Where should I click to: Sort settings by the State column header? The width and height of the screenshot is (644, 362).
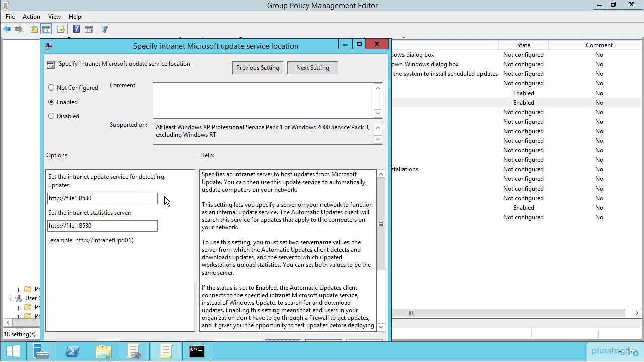pos(523,45)
